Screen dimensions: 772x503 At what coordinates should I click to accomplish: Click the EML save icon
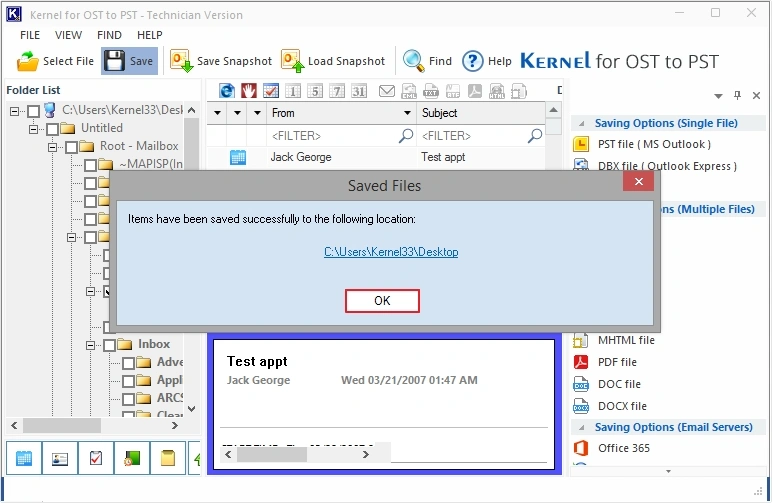409,91
